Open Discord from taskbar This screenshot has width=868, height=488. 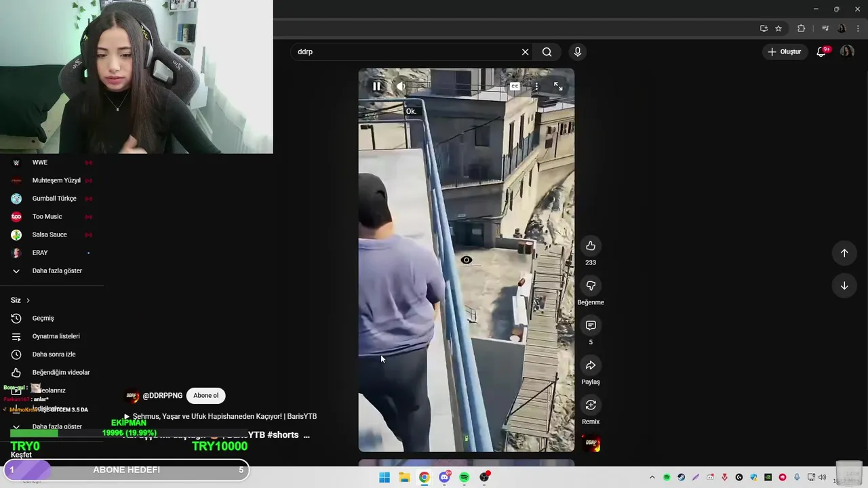point(444,478)
